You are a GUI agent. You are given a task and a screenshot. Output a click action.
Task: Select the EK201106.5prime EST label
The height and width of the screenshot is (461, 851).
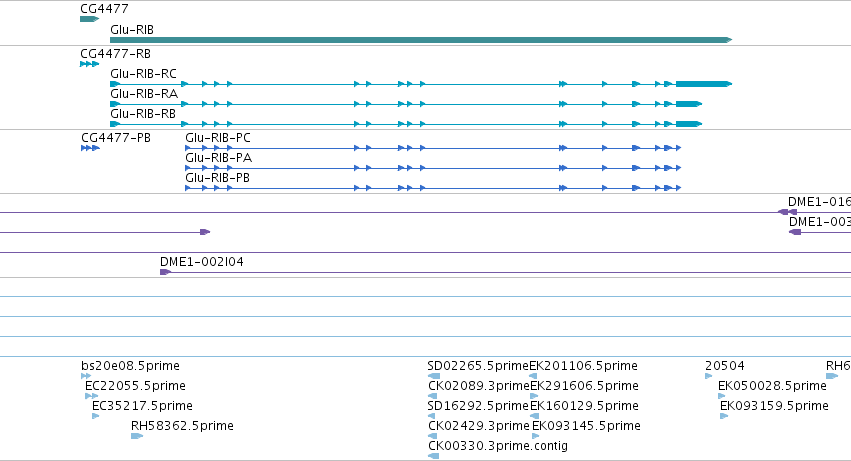tap(583, 366)
